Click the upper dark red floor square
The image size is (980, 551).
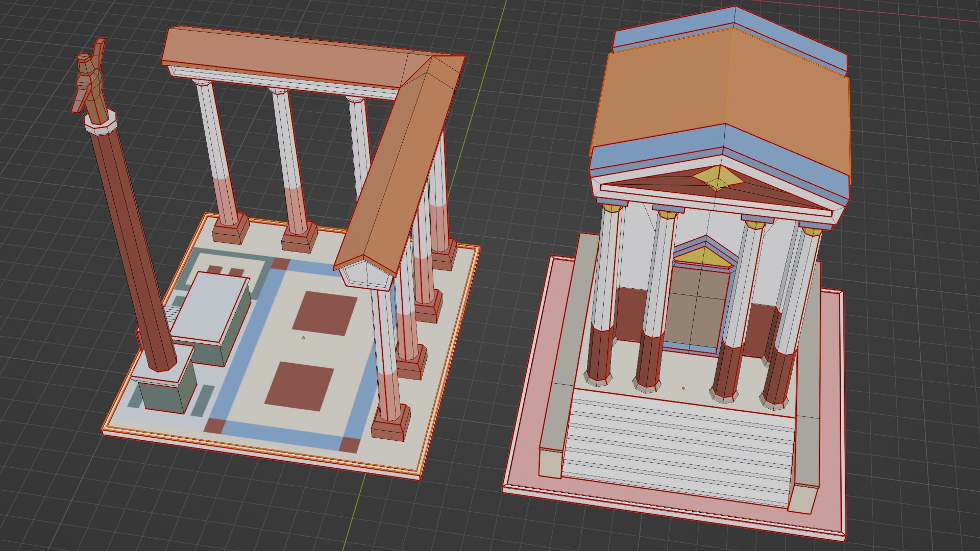pyautogui.click(x=325, y=313)
